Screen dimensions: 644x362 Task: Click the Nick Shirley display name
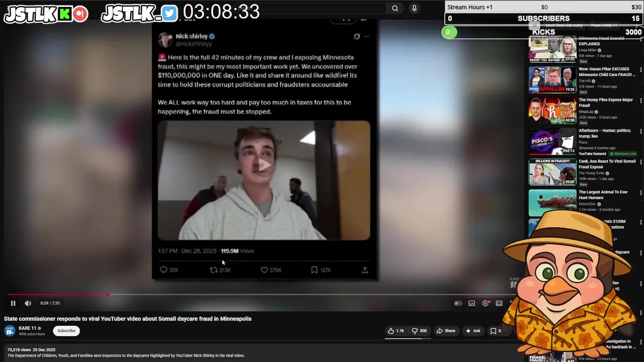pos(191,36)
